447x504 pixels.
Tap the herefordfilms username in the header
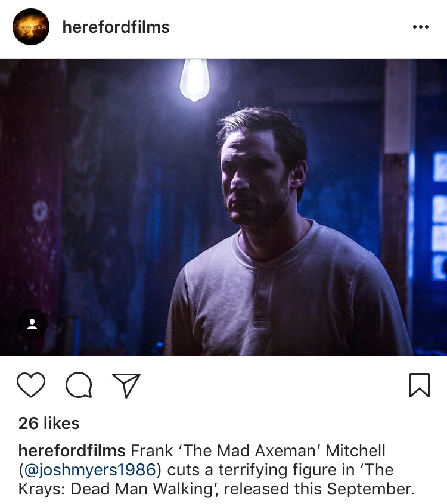click(116, 27)
